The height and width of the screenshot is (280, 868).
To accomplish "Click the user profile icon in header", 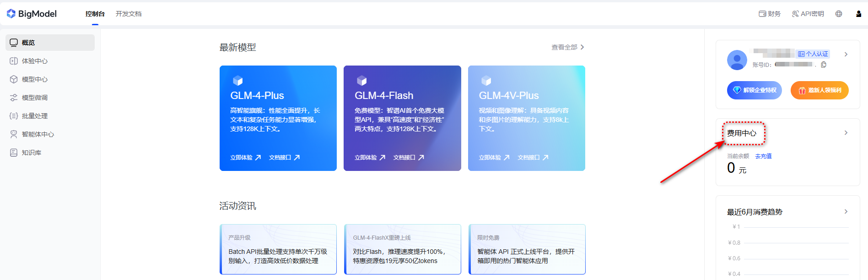I will tap(858, 14).
